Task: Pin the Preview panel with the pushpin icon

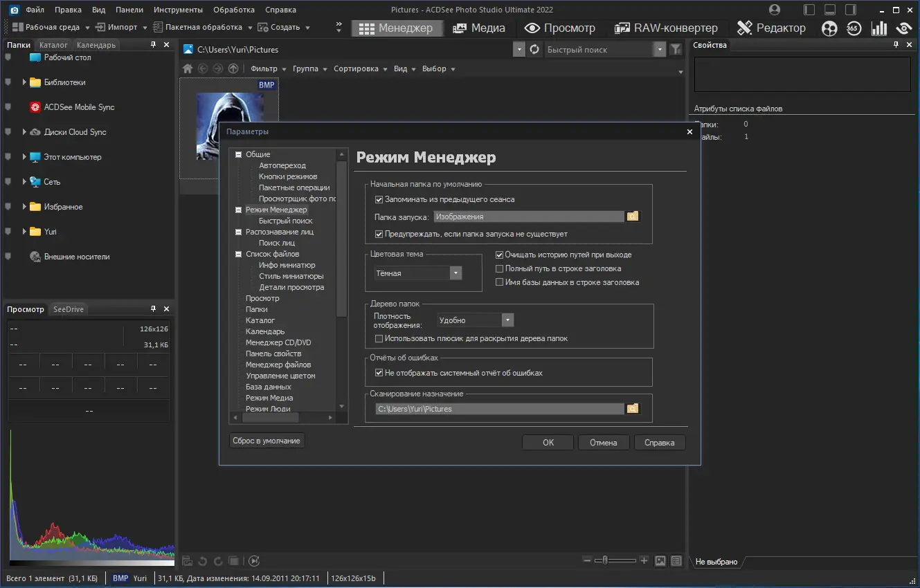Action: (x=154, y=309)
